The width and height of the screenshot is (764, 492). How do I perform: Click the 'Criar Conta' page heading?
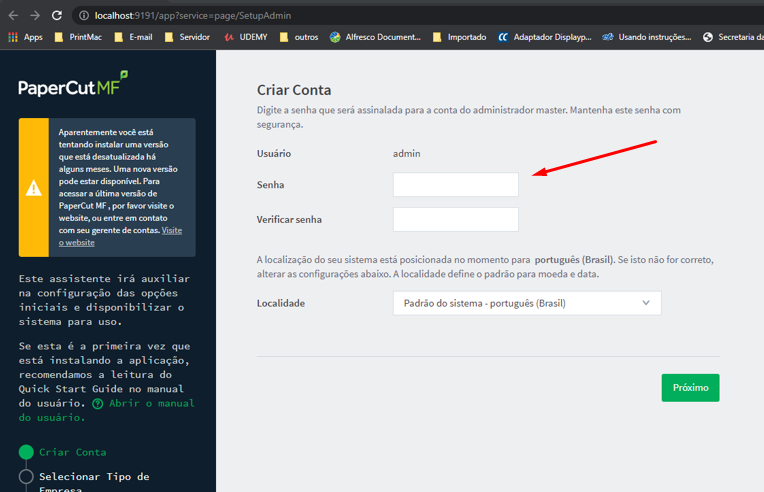click(x=294, y=90)
